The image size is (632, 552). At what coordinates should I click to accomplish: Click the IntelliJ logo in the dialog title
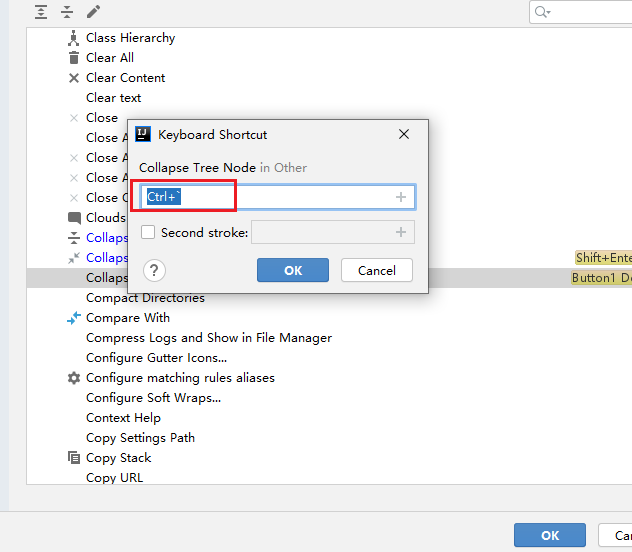pyautogui.click(x=143, y=134)
